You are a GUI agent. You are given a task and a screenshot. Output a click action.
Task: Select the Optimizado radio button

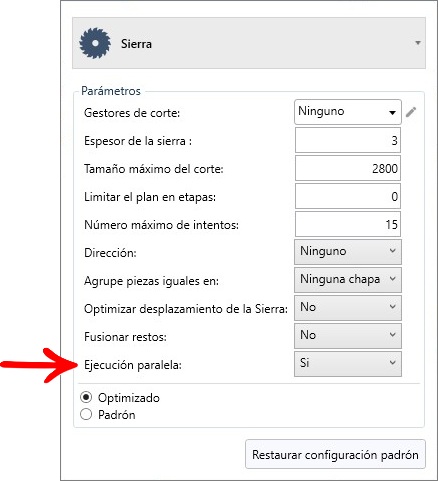86,397
